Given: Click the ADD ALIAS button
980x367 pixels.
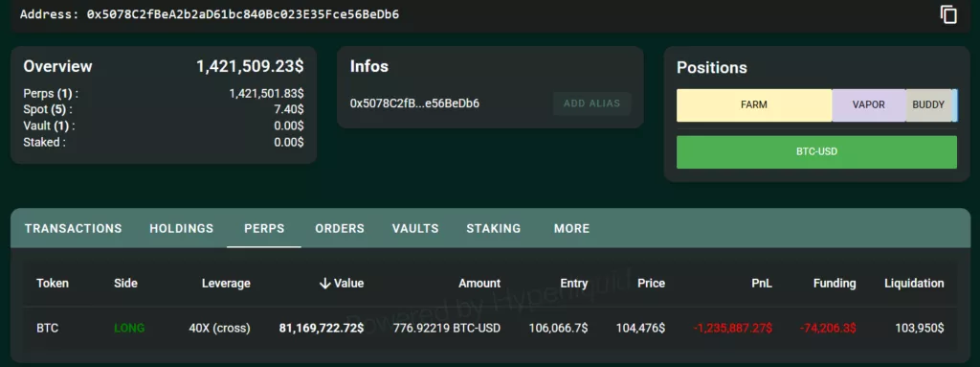Looking at the screenshot, I should click(591, 103).
